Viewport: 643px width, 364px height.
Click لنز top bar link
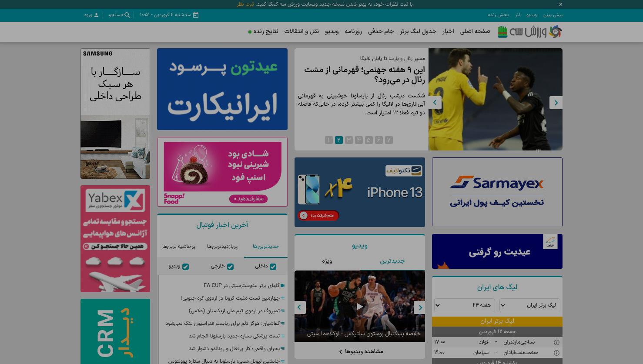coord(517,15)
